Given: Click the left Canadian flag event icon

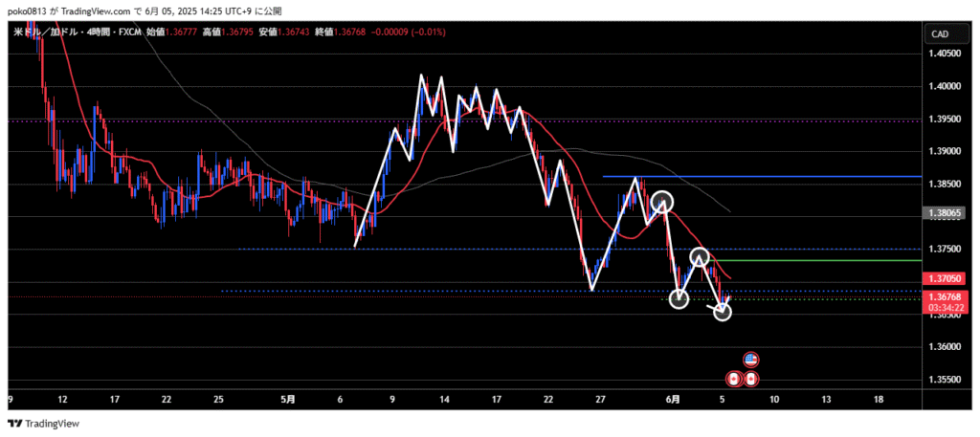Looking at the screenshot, I should tap(734, 380).
